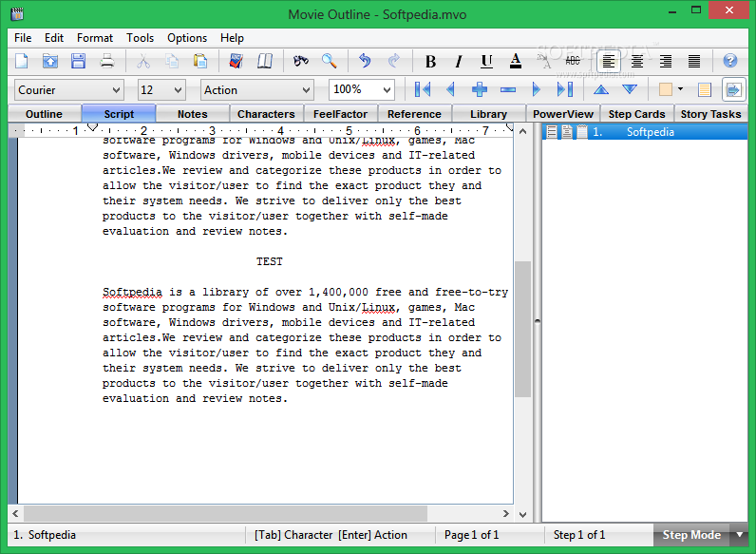Click the lined notepad icon in the toolbar
This screenshot has height=554, width=756.
point(705,89)
